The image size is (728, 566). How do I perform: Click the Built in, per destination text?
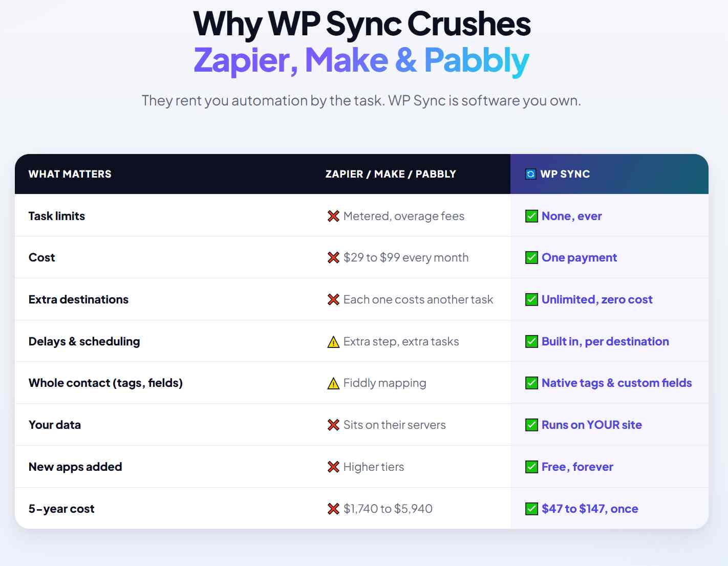coord(605,341)
